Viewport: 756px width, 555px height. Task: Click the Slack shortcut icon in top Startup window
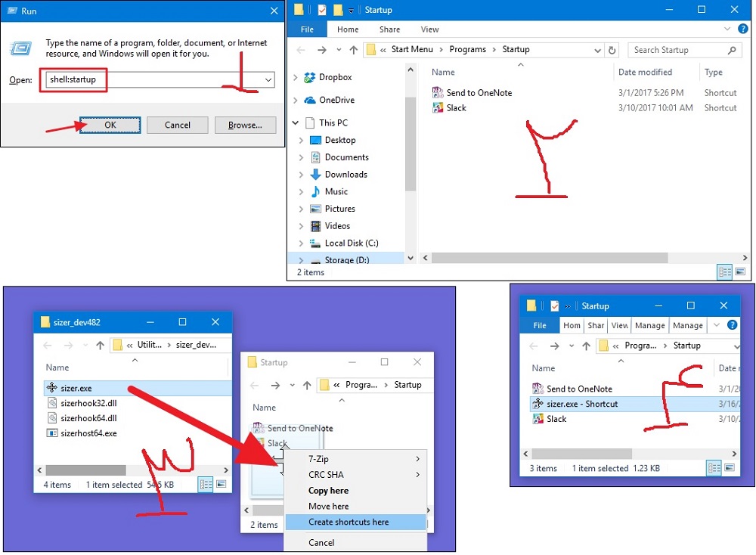(x=438, y=108)
